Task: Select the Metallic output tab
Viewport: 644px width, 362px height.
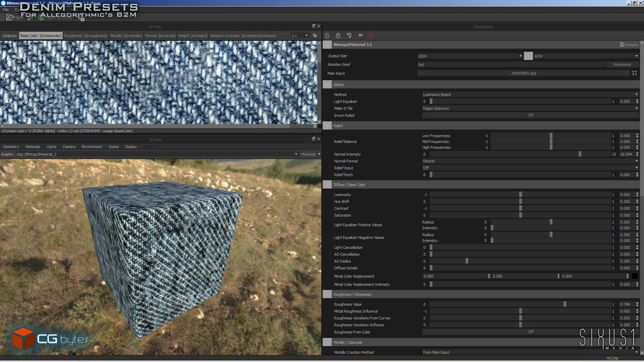Action: 126,36
